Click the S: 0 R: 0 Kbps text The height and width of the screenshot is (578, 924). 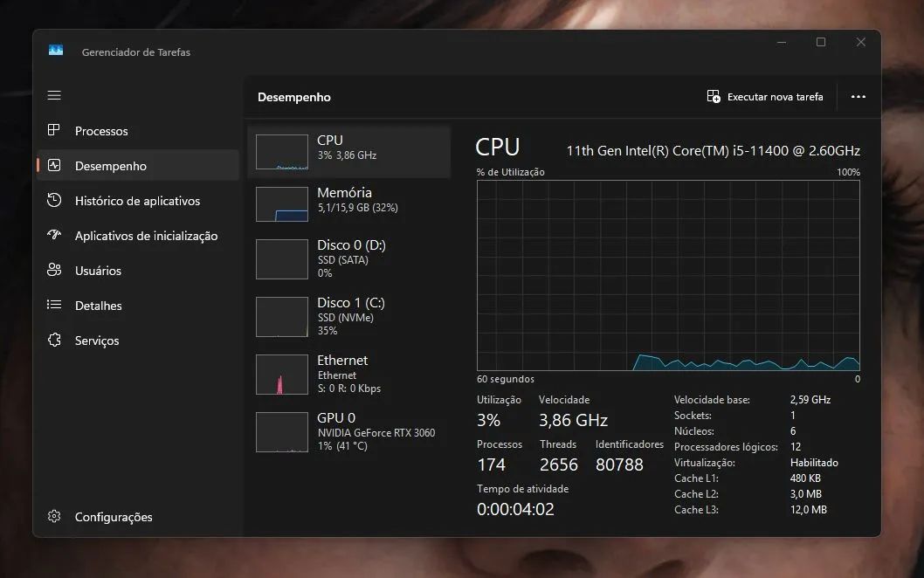(x=348, y=389)
